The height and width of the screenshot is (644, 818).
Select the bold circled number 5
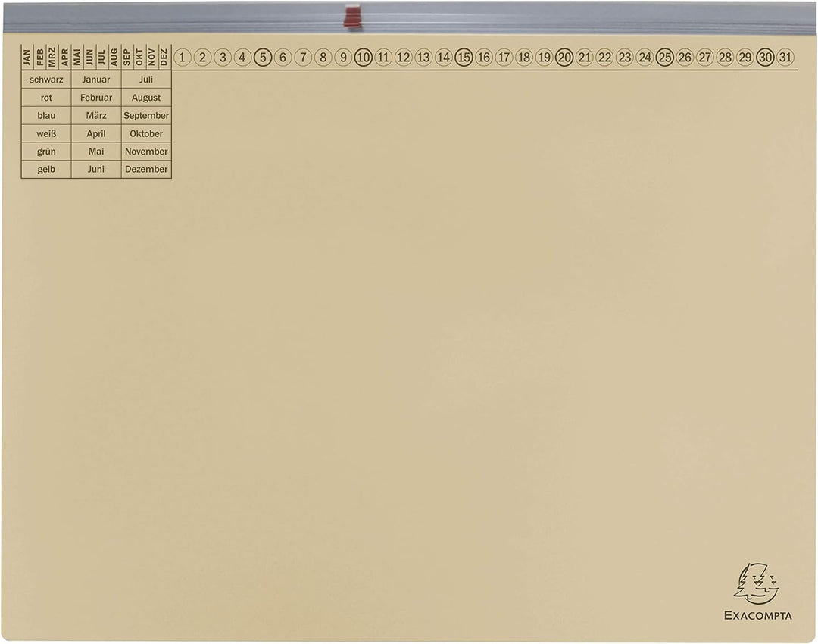pyautogui.click(x=263, y=58)
